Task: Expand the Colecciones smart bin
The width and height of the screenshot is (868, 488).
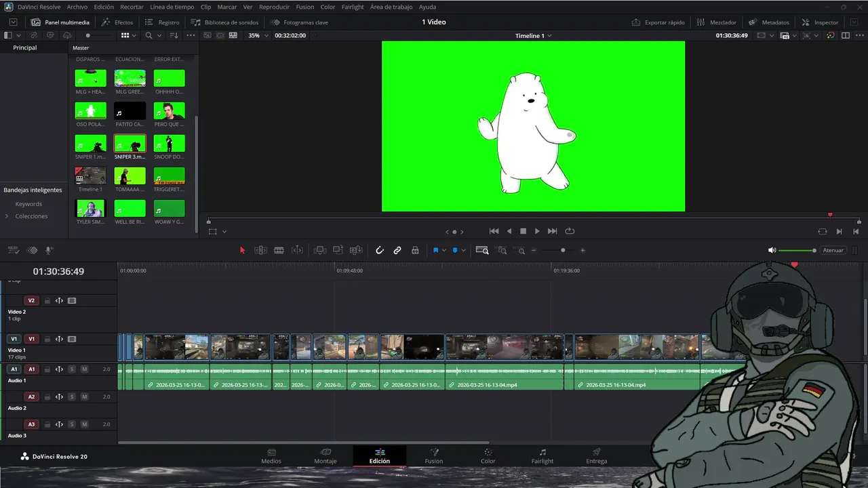Action: 7,216
